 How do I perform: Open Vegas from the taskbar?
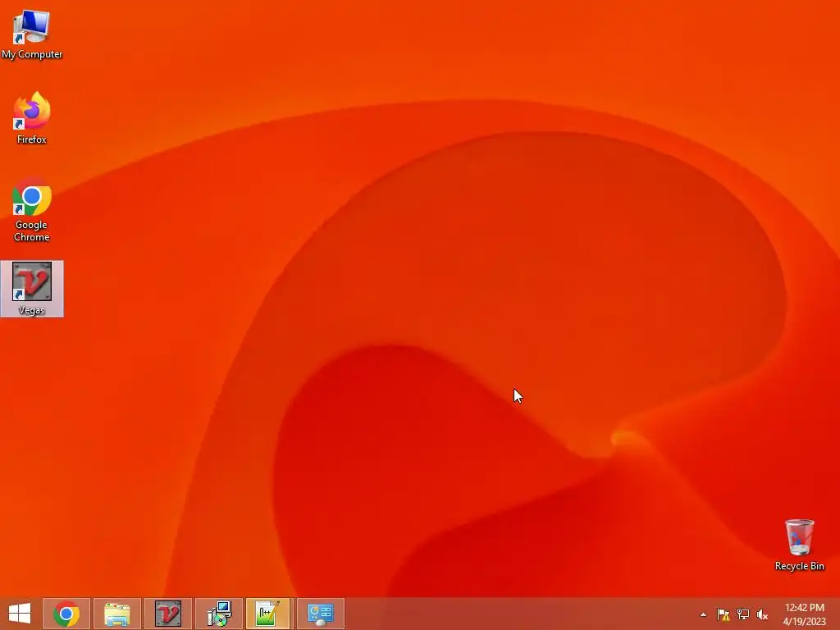point(168,614)
